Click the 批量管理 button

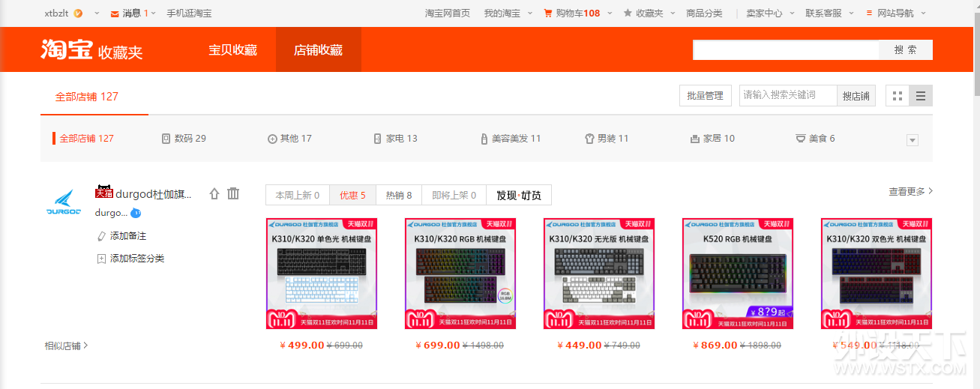[705, 96]
